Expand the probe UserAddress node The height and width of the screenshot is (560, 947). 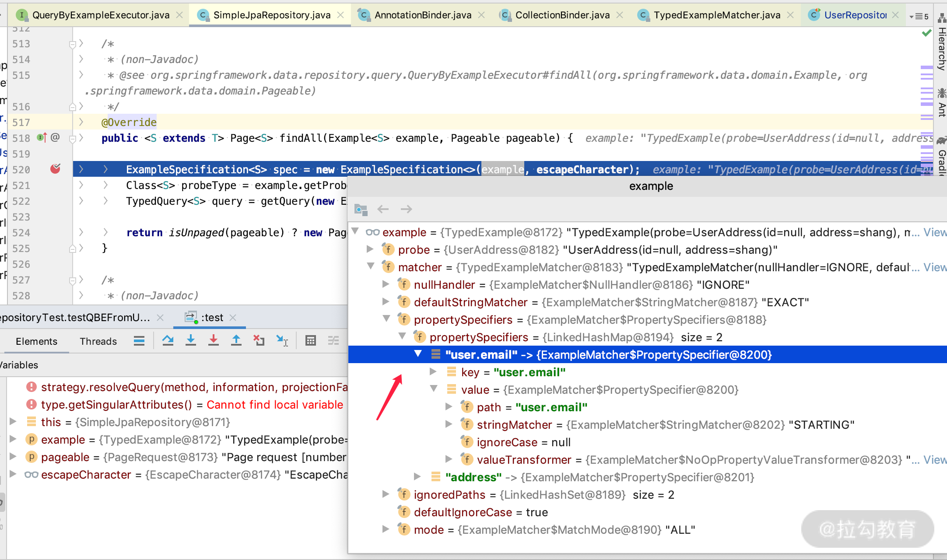(x=370, y=249)
